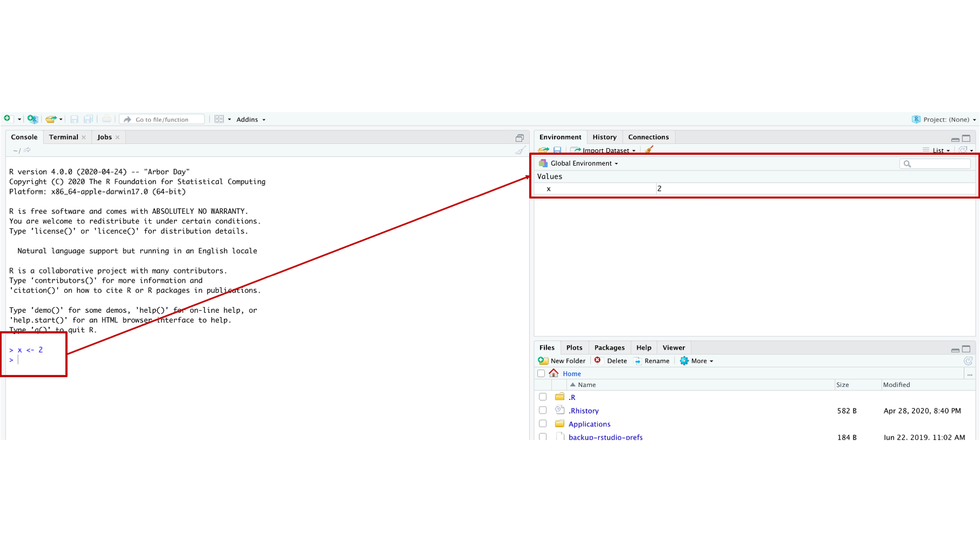Open the Project: (None) menu
The image size is (980, 552).
coord(944,119)
